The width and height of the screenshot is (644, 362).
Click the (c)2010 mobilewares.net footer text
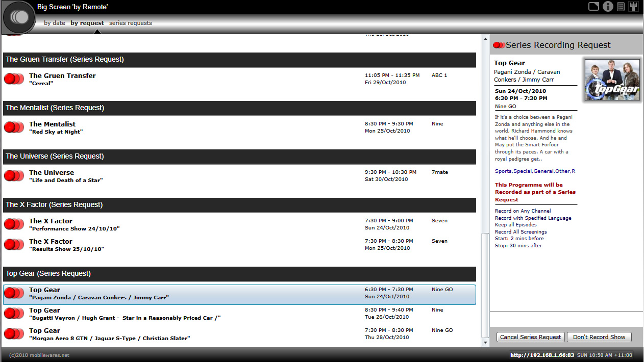click(39, 355)
